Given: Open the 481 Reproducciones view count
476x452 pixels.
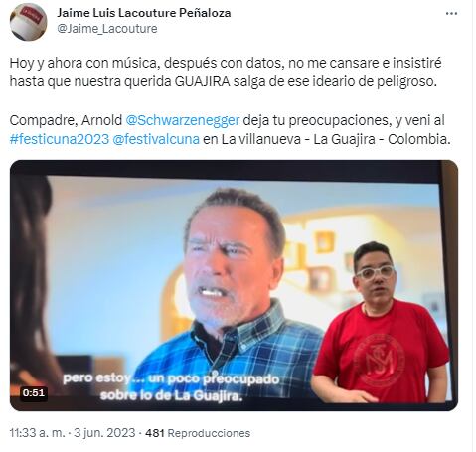Looking at the screenshot, I should pyautogui.click(x=198, y=433).
